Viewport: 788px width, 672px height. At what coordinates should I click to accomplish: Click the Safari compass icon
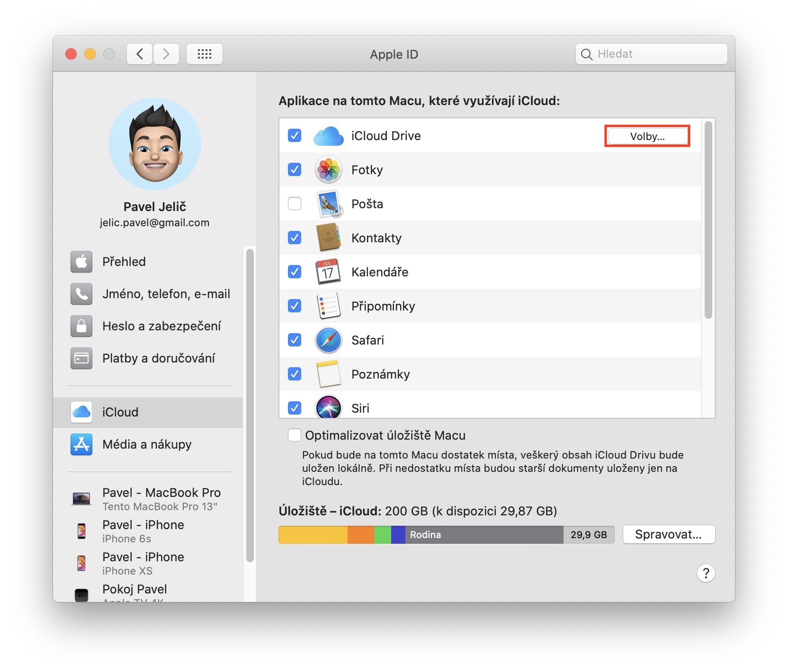[328, 340]
